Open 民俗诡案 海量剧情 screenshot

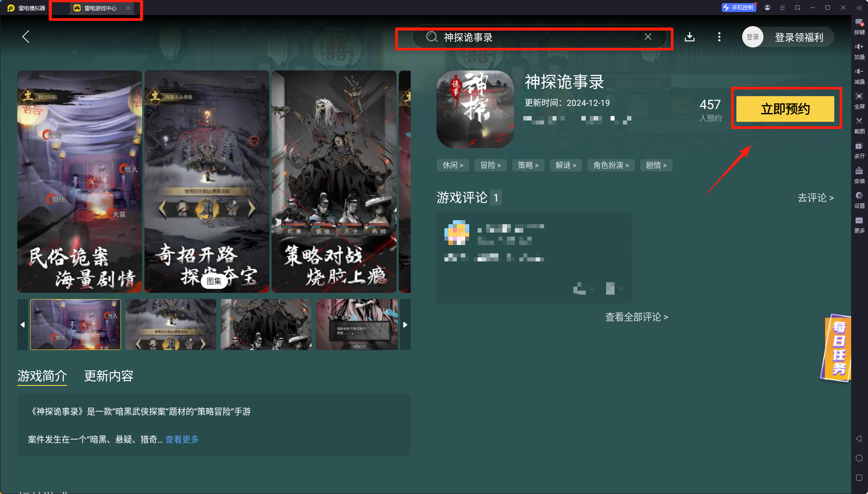[80, 182]
